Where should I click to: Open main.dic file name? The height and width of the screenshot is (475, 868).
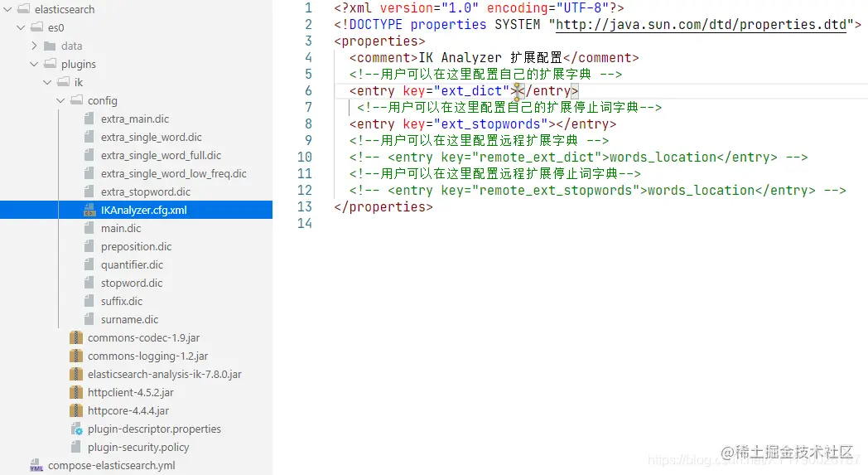[121, 228]
